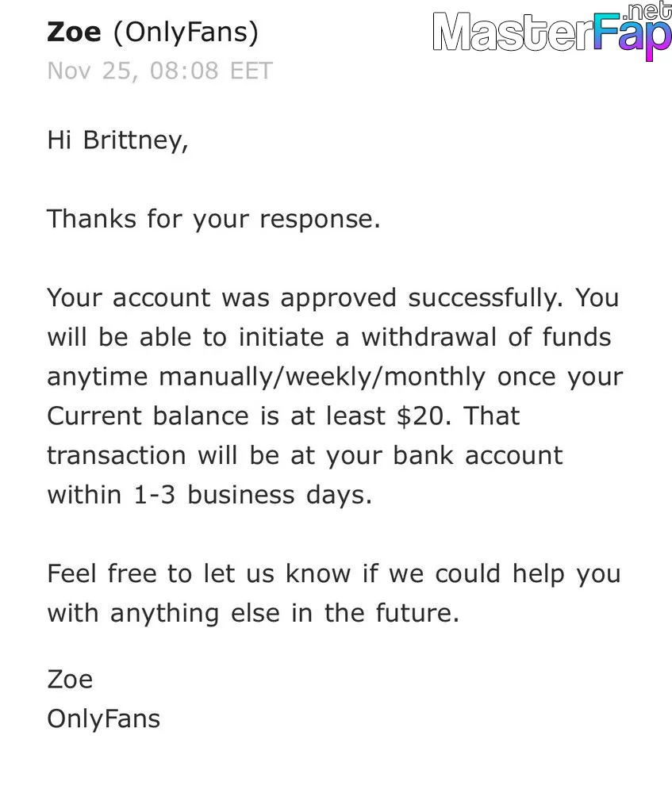
Task: Click the OnlyFans signature at bottom
Action: [104, 719]
